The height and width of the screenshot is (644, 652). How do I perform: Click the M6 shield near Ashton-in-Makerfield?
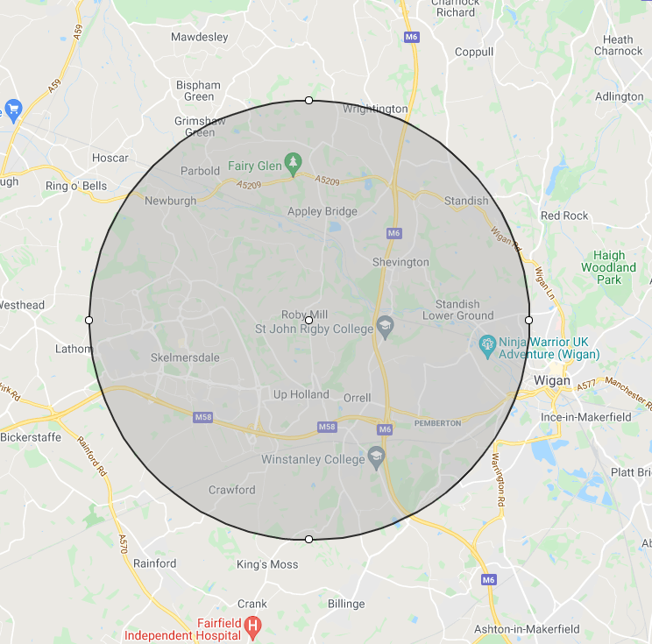coord(489,579)
